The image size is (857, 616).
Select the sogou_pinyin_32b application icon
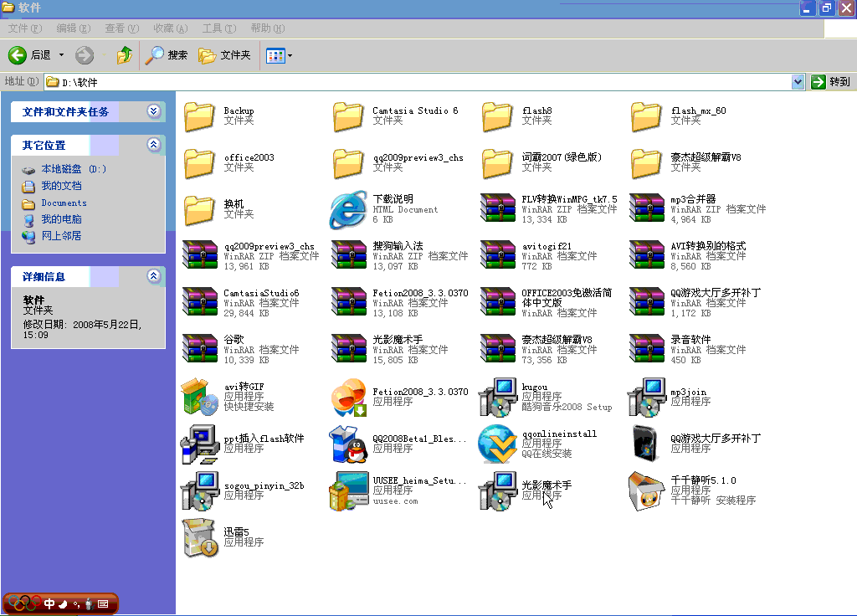coord(199,490)
